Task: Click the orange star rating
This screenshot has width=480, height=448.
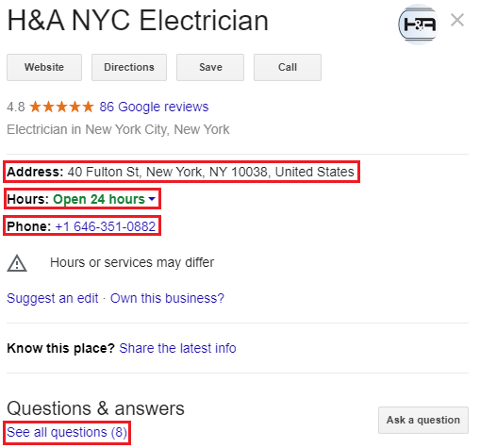Action: click(61, 107)
